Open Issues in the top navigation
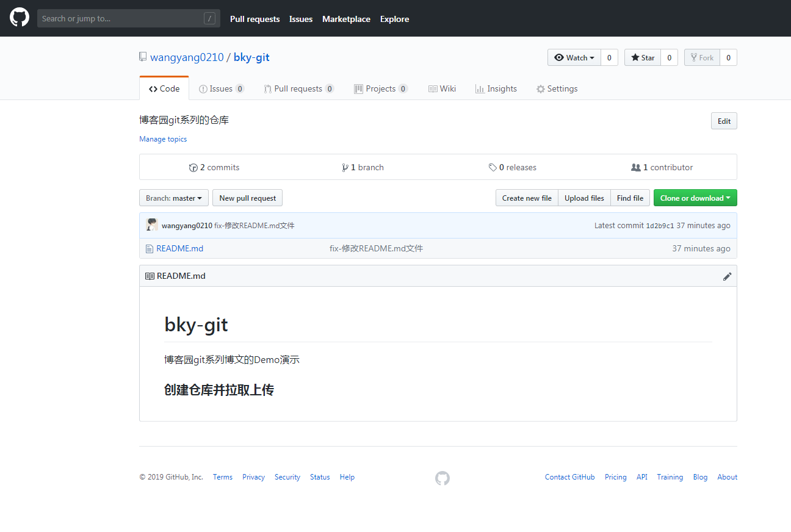This screenshot has width=791, height=532. 301,19
